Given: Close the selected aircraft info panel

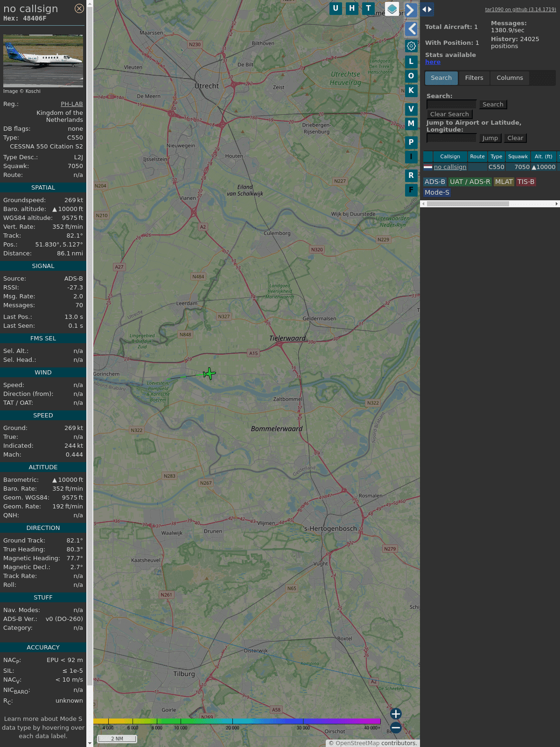Looking at the screenshot, I should [79, 8].
